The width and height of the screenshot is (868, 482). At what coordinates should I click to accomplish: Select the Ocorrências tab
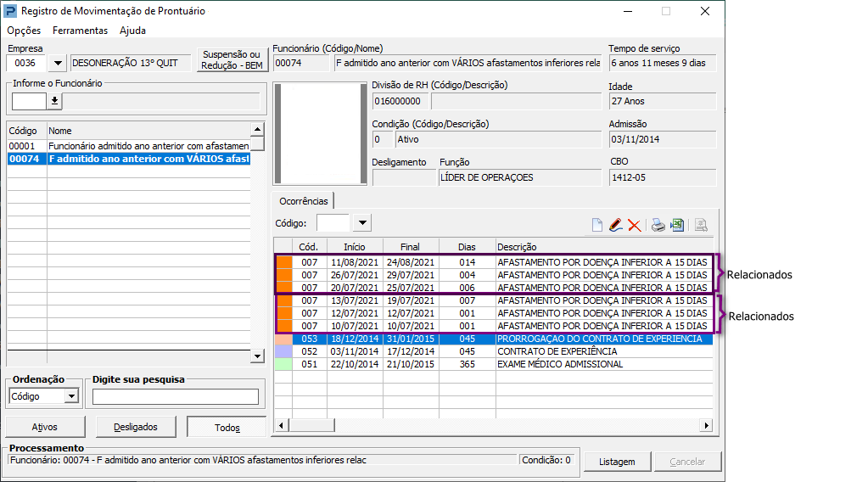304,201
